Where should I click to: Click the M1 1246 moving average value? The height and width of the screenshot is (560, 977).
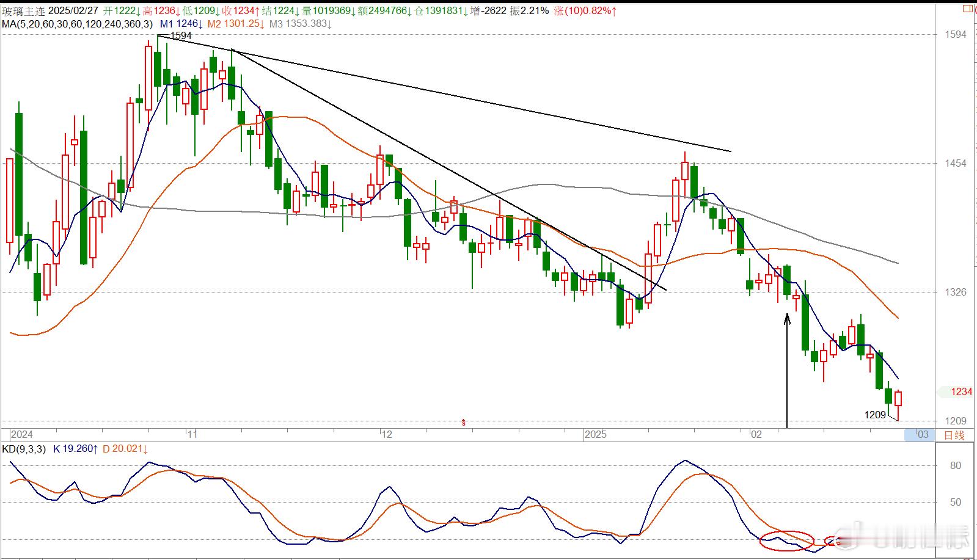pyautogui.click(x=181, y=24)
